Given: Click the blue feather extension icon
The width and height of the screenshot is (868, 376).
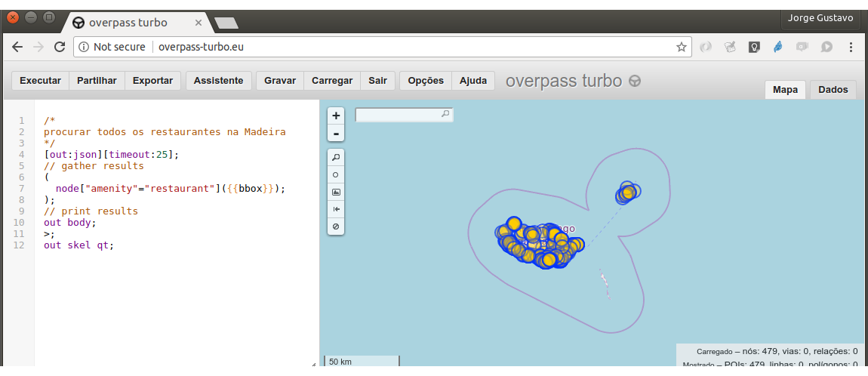Looking at the screenshot, I should (x=777, y=47).
